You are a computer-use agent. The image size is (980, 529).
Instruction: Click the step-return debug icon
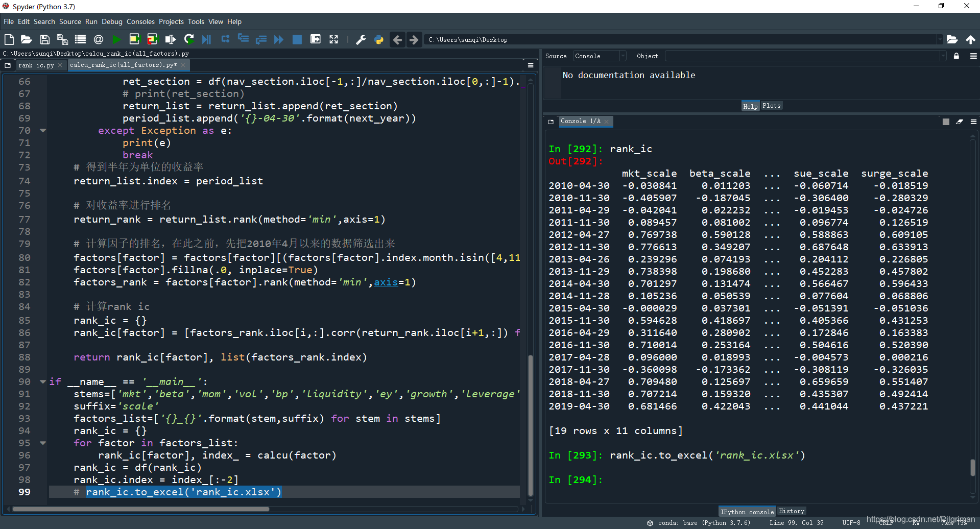(x=261, y=39)
